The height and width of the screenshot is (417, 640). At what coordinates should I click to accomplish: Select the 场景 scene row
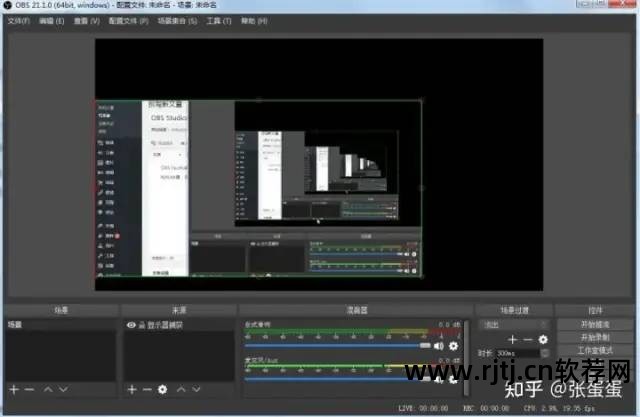pos(61,325)
